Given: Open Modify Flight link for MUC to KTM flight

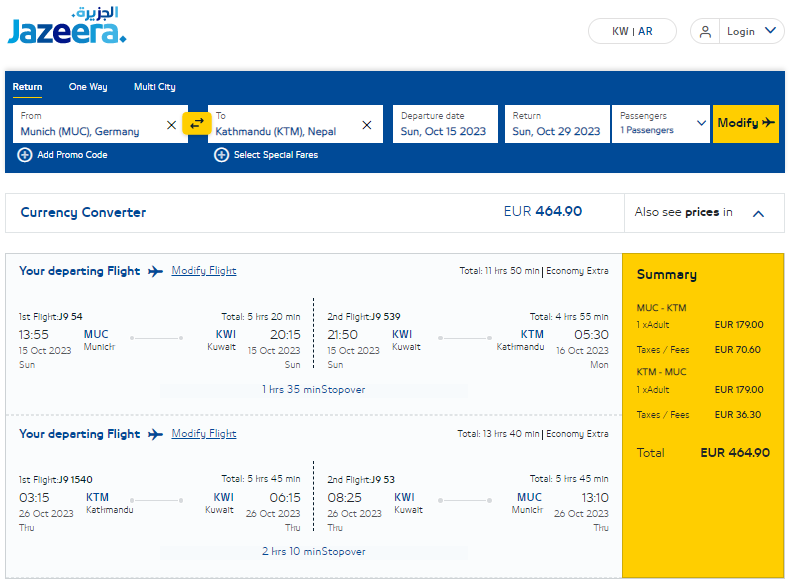Looking at the screenshot, I should (204, 271).
